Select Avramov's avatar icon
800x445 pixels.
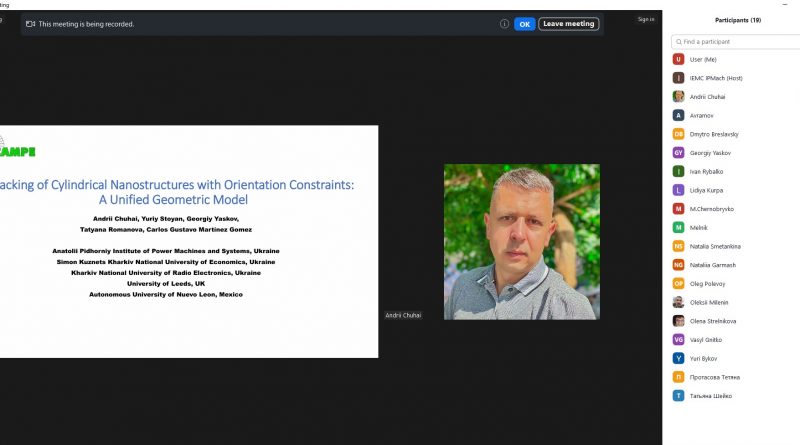point(679,115)
